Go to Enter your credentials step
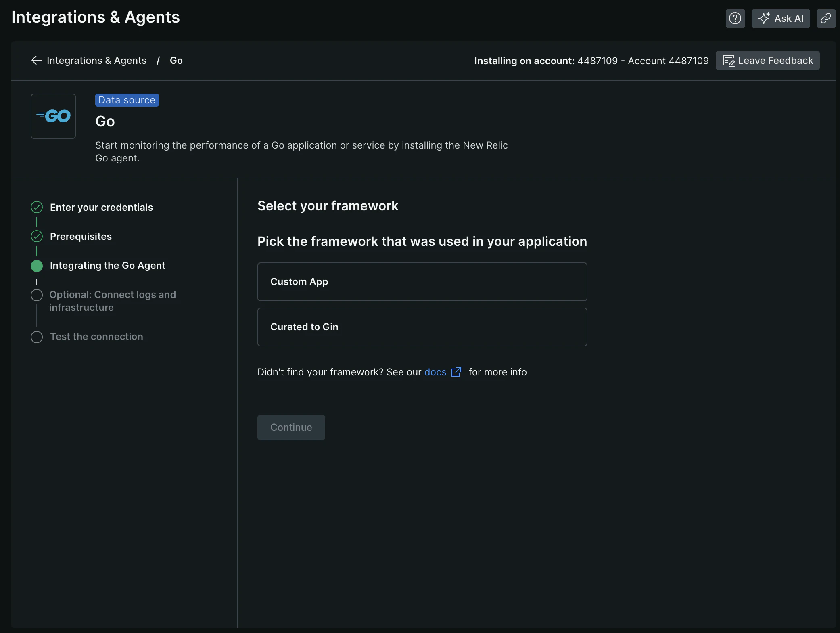The image size is (840, 633). 101,208
